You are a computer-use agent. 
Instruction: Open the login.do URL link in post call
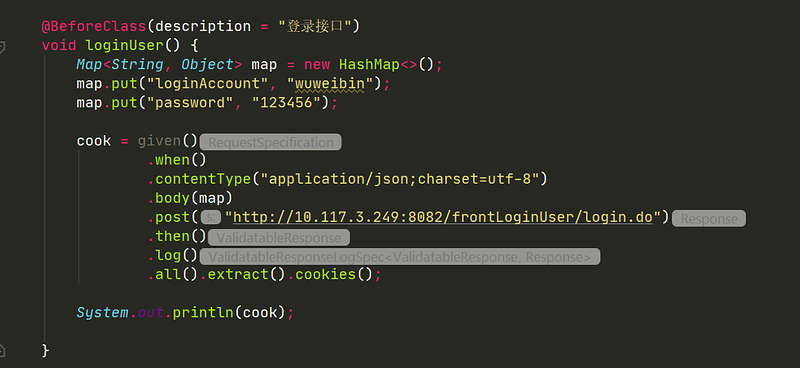(443, 217)
